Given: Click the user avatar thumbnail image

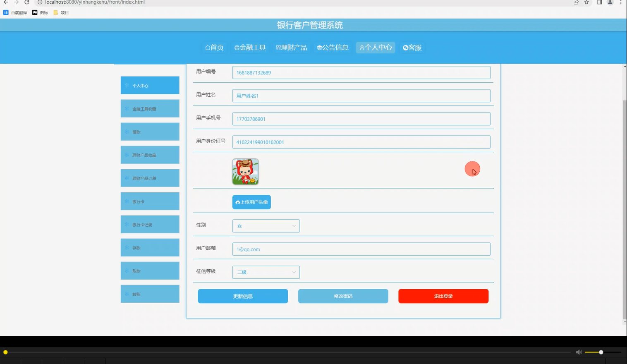Looking at the screenshot, I should (245, 171).
